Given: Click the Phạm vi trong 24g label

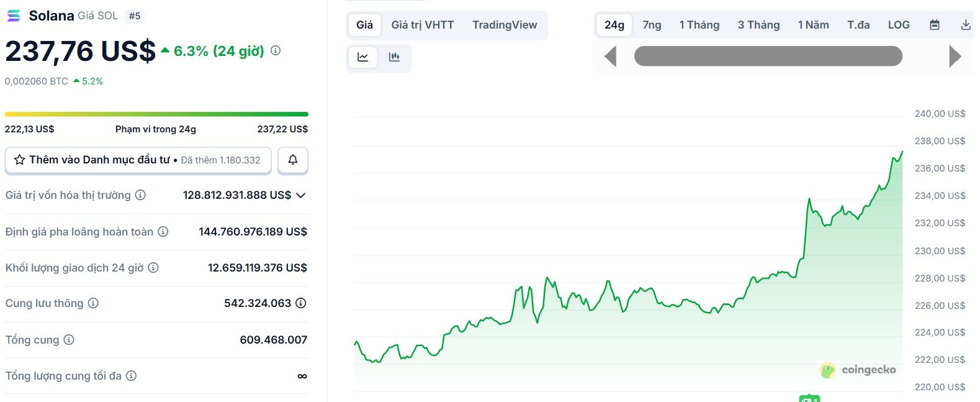Looking at the screenshot, I should click(x=156, y=129).
